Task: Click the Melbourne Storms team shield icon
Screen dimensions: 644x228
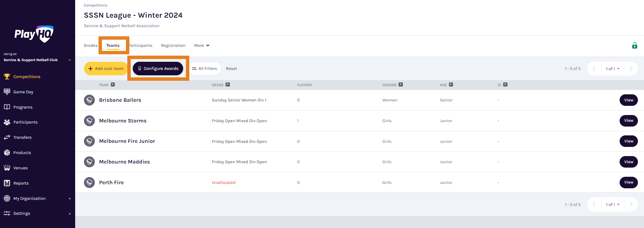Action: pos(89,121)
